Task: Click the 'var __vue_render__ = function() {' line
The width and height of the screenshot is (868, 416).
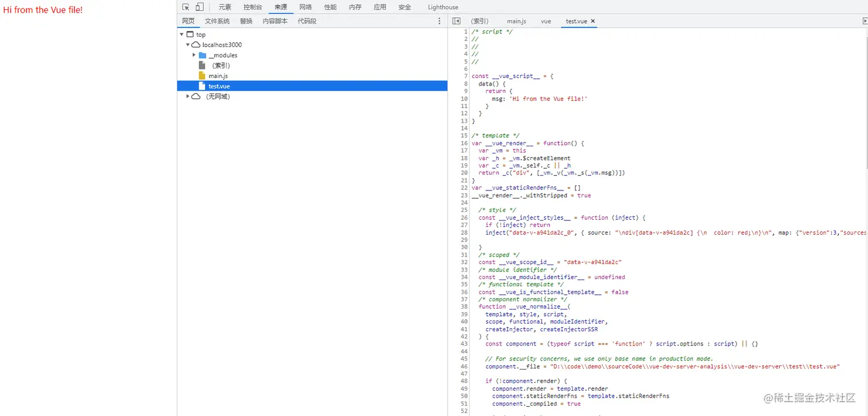Action: (x=528, y=143)
